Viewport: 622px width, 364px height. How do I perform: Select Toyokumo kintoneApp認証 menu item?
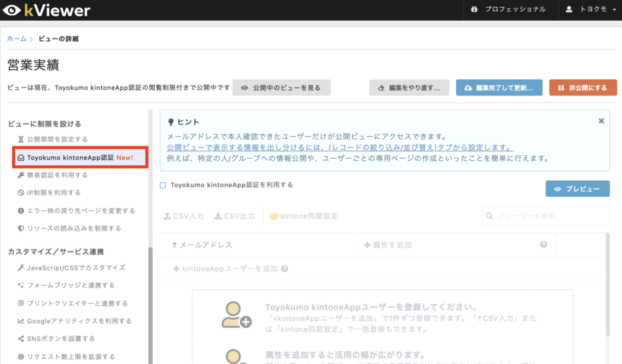click(81, 157)
